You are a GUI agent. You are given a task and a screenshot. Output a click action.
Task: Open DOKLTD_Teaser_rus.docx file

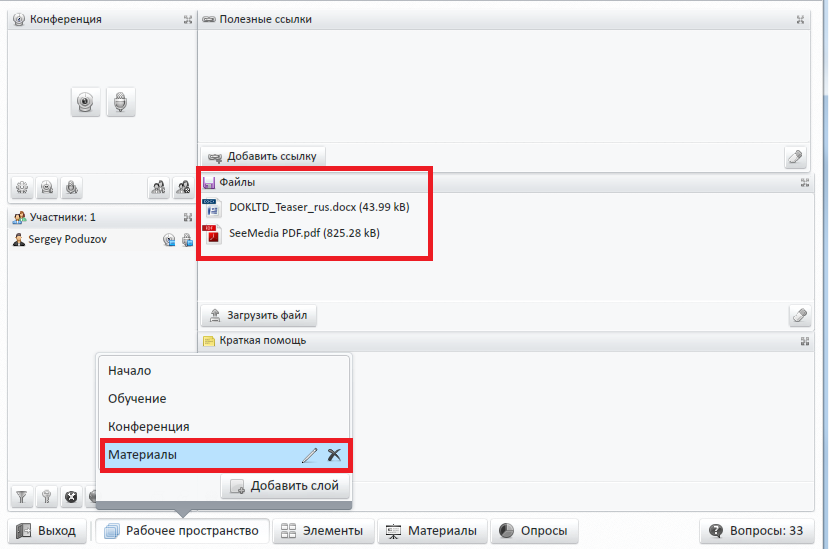[x=319, y=207]
